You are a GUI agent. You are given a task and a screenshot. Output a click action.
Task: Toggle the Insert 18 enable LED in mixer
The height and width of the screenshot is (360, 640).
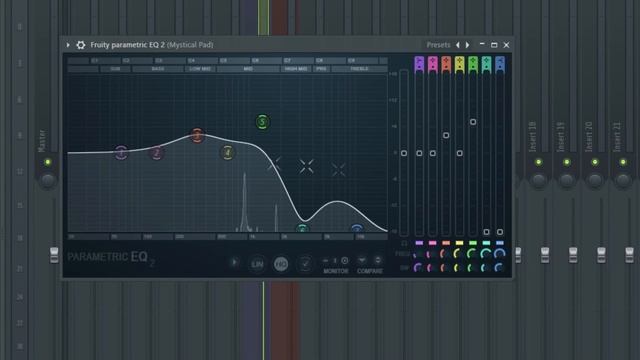(x=538, y=162)
